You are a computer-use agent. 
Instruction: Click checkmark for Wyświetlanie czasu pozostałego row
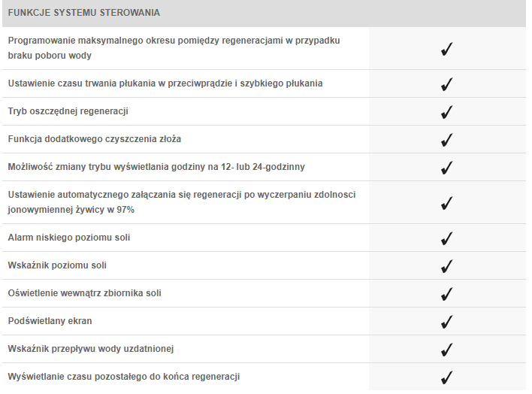[447, 377]
